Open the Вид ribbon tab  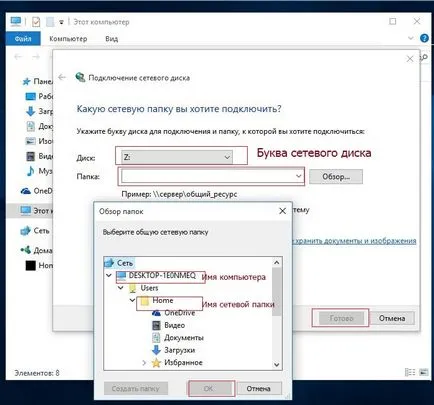coord(112,39)
